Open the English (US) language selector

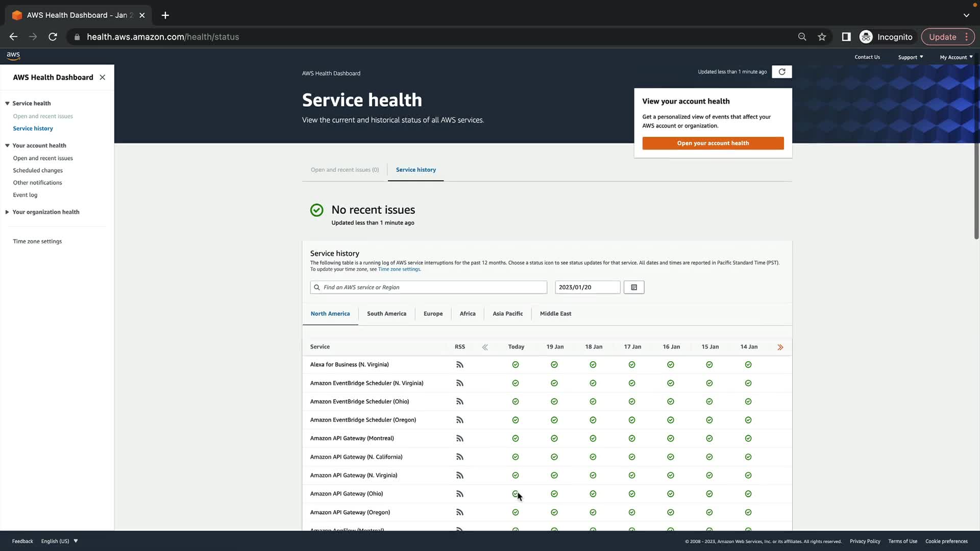59,541
